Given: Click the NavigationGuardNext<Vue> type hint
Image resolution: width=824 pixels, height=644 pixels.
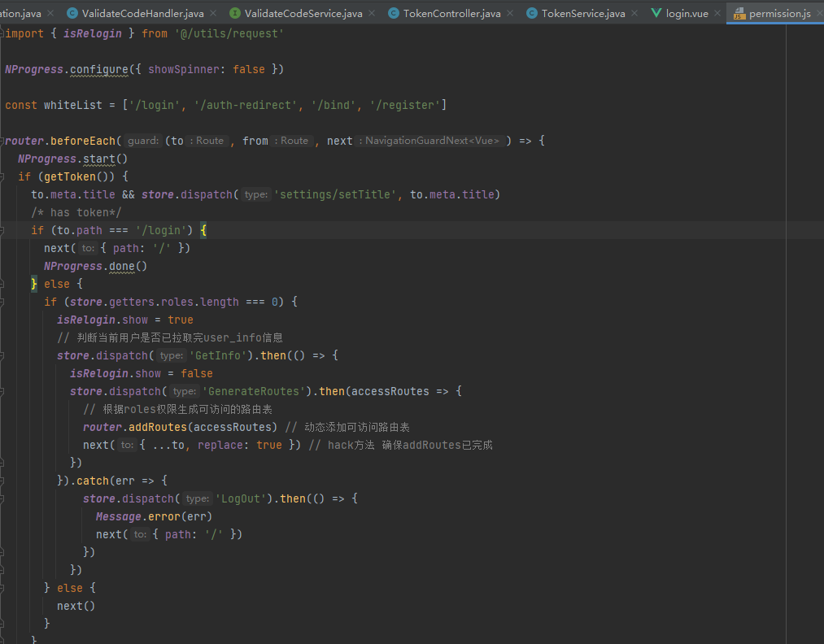Looking at the screenshot, I should pyautogui.click(x=432, y=141).
